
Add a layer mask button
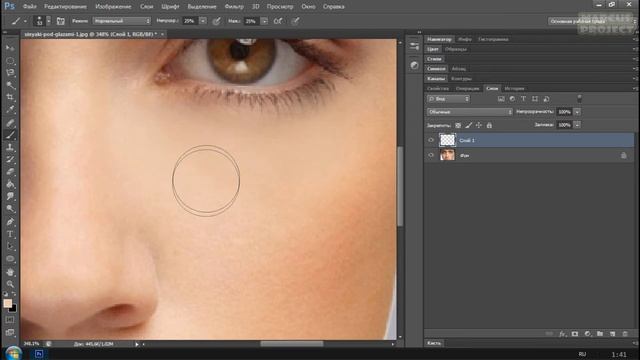click(x=575, y=334)
